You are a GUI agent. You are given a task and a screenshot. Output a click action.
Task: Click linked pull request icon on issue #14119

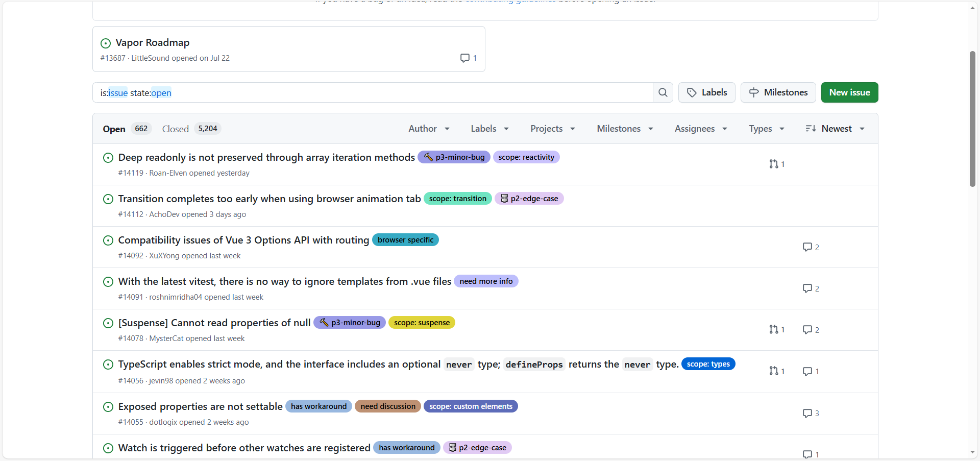point(774,164)
